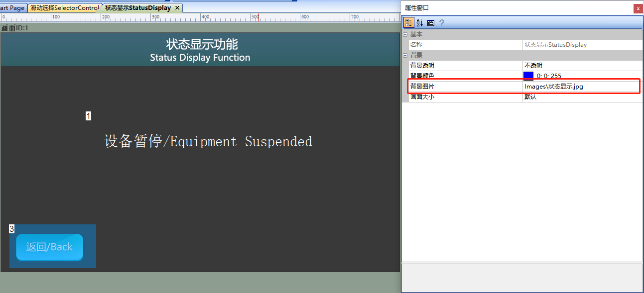644x293 pixels.
Task: Sort properties alphabetically with A-Z icon
Action: (419, 22)
